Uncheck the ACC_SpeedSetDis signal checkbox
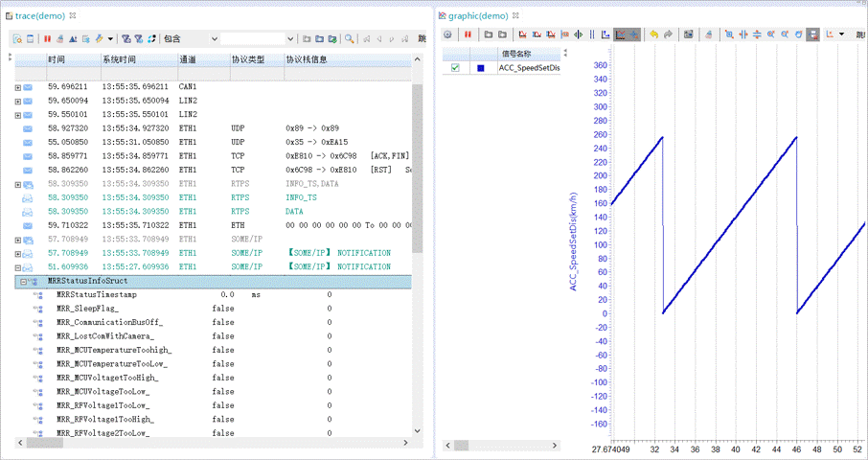Image resolution: width=868 pixels, height=460 pixels. pyautogui.click(x=455, y=68)
